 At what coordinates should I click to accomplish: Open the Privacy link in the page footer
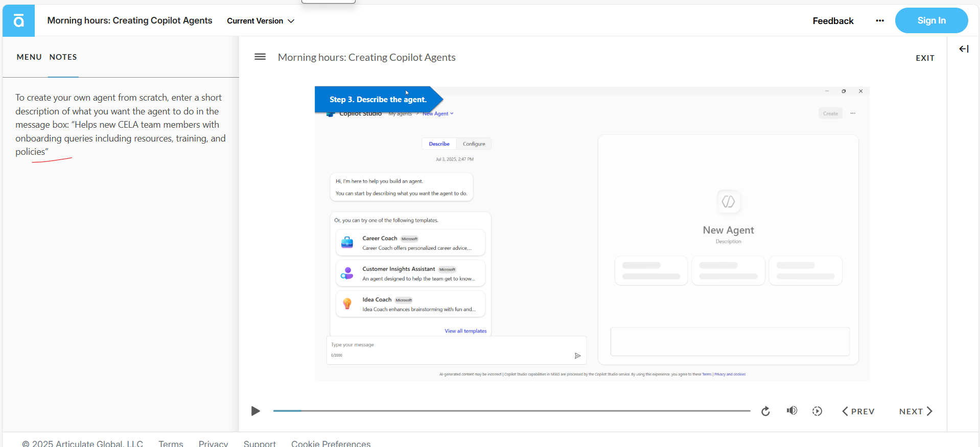(213, 443)
